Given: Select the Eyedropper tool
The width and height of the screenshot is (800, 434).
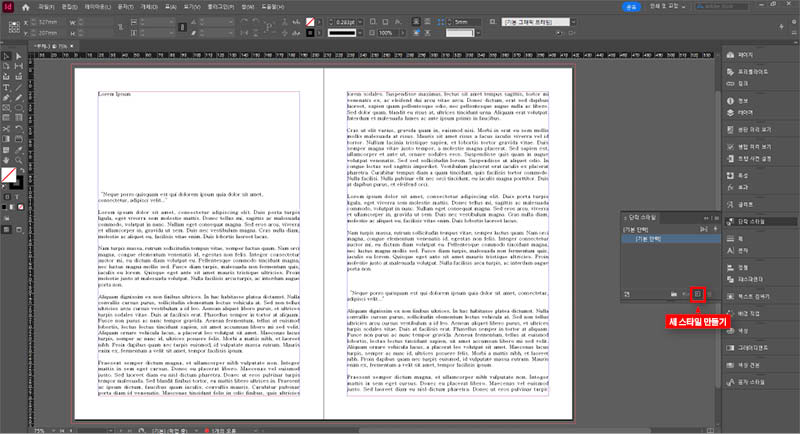Looking at the screenshot, I should (19, 150).
